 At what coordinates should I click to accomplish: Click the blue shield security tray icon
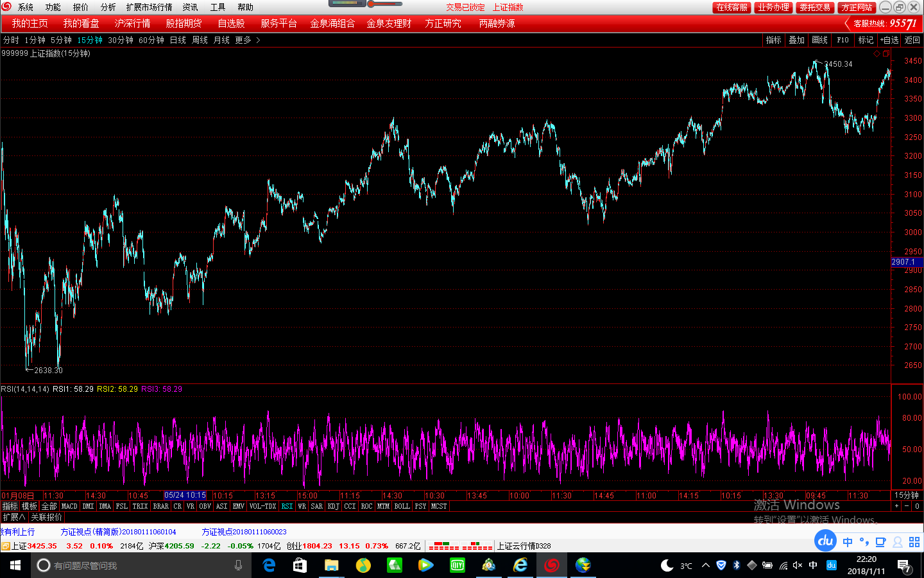point(721,565)
